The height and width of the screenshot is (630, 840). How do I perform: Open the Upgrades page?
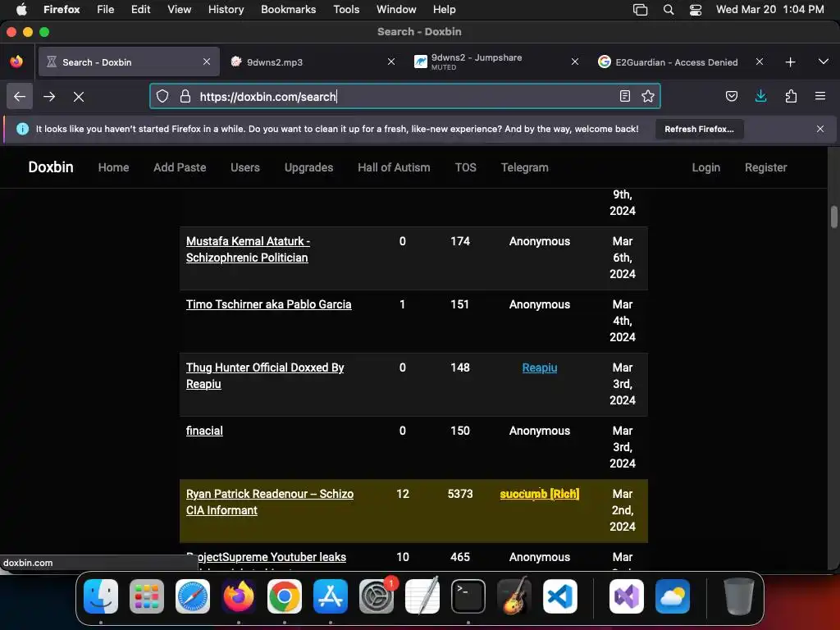(x=309, y=167)
